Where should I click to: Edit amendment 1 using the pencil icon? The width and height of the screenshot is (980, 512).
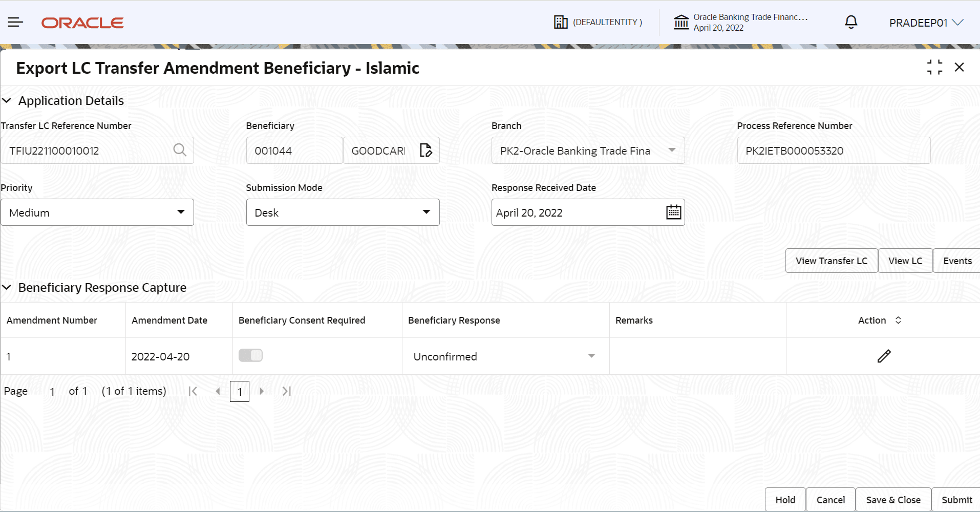(x=884, y=356)
